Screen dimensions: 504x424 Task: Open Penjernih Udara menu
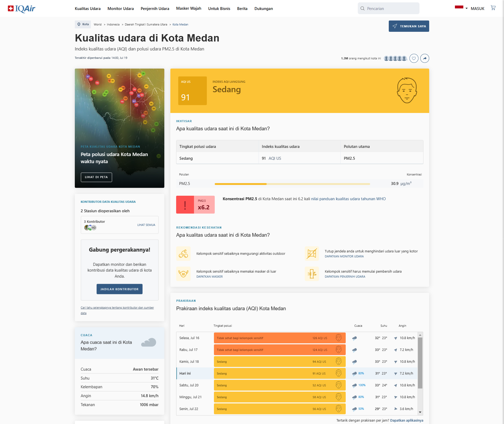[155, 9]
